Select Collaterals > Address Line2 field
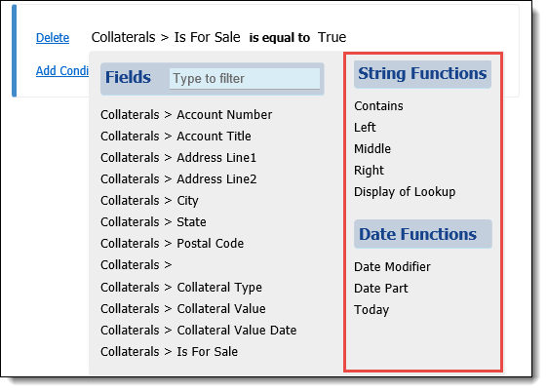Screen dimensions: 547x392 click(x=178, y=179)
